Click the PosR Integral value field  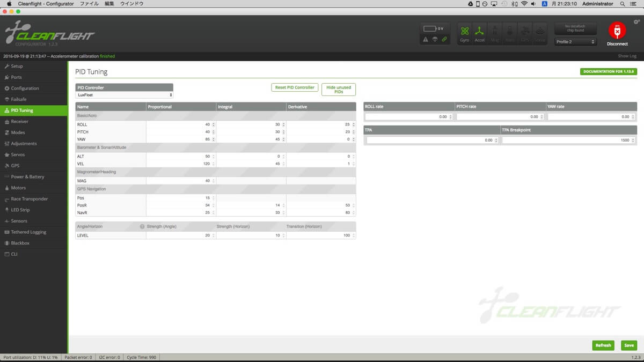click(x=251, y=205)
